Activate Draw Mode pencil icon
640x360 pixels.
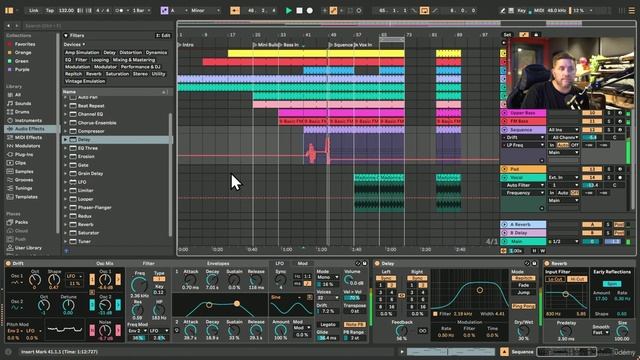point(502,11)
